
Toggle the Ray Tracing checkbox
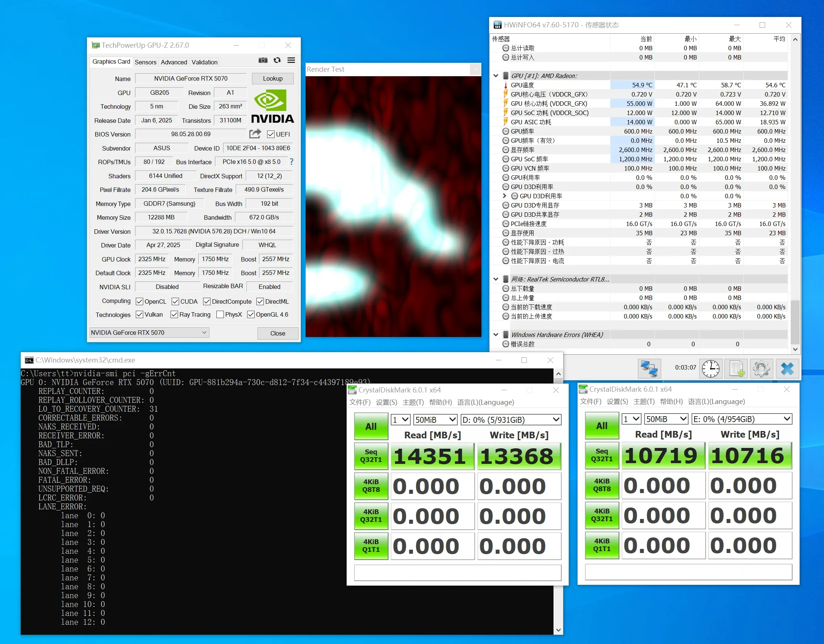[174, 314]
